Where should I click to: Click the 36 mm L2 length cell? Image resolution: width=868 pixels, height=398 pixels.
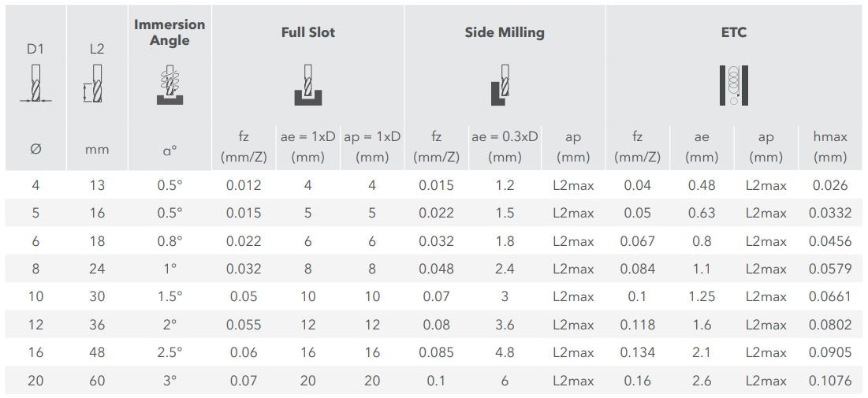(97, 324)
